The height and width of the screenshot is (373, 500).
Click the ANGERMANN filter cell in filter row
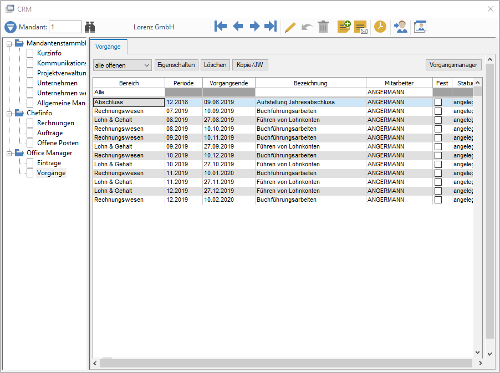coord(399,92)
